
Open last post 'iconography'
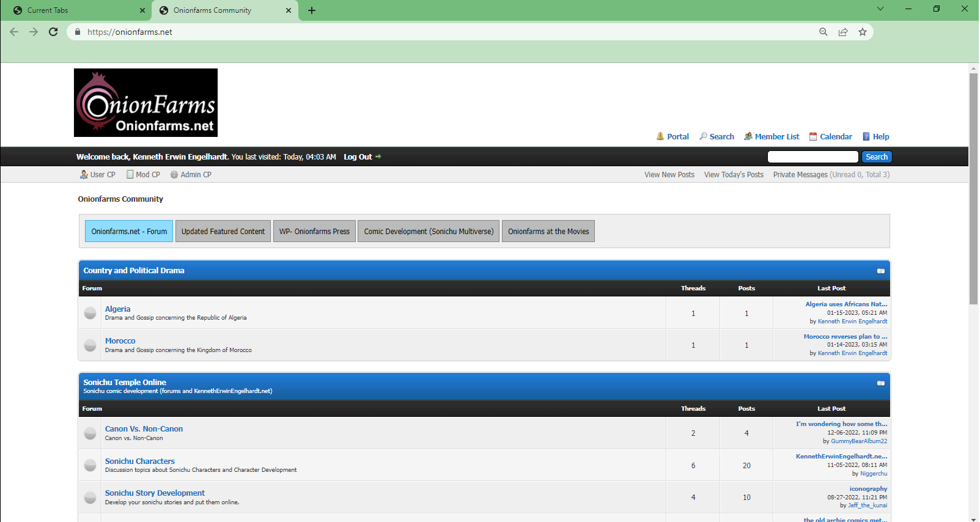[868, 488]
